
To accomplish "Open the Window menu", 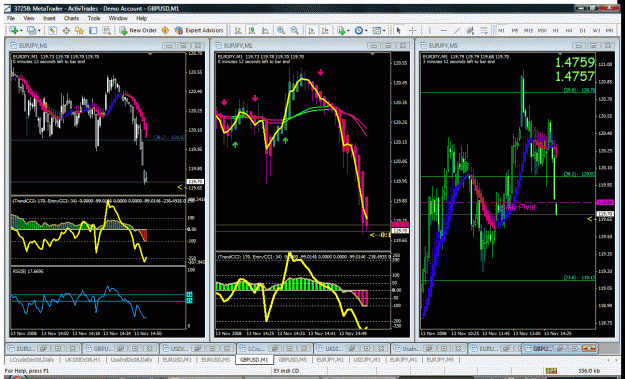I will click(118, 18).
